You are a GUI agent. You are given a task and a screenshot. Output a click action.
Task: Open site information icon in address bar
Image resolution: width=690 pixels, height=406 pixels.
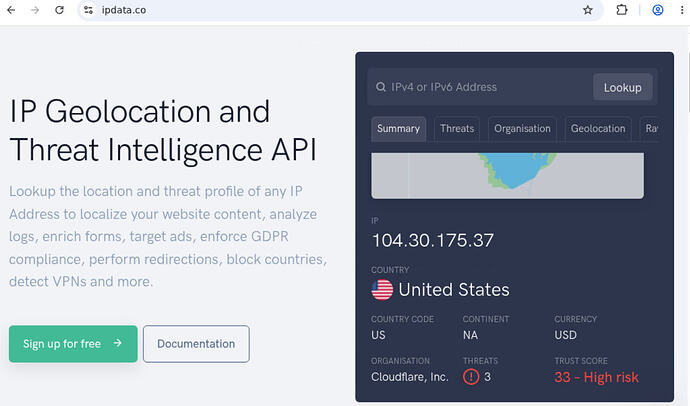[x=88, y=10]
